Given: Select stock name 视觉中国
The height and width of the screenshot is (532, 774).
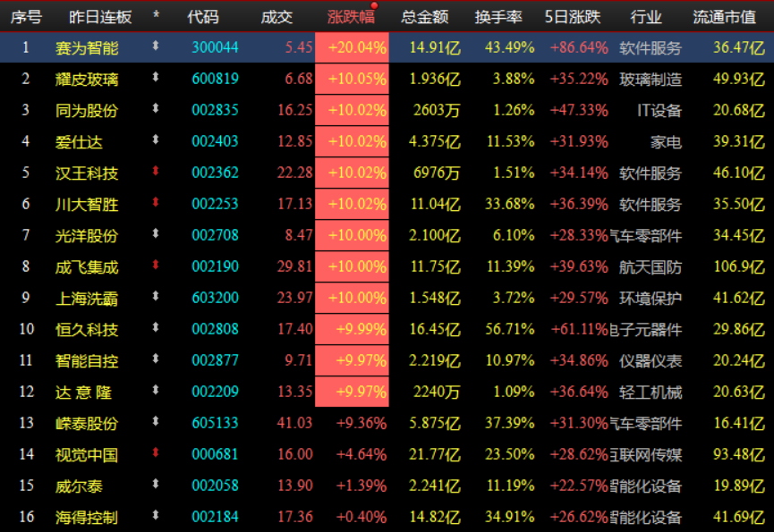Looking at the screenshot, I should click(x=87, y=454).
